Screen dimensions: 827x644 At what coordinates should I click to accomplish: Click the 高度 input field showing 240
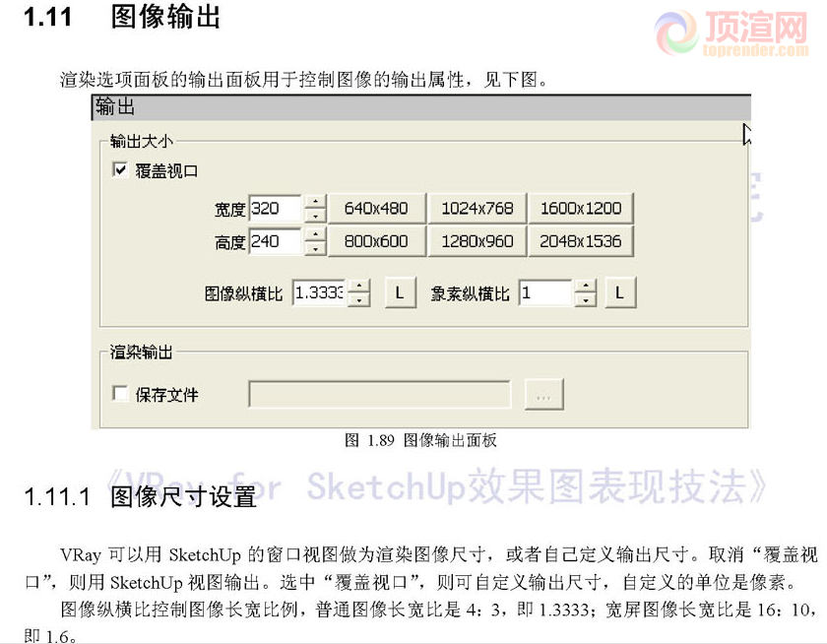tap(276, 241)
